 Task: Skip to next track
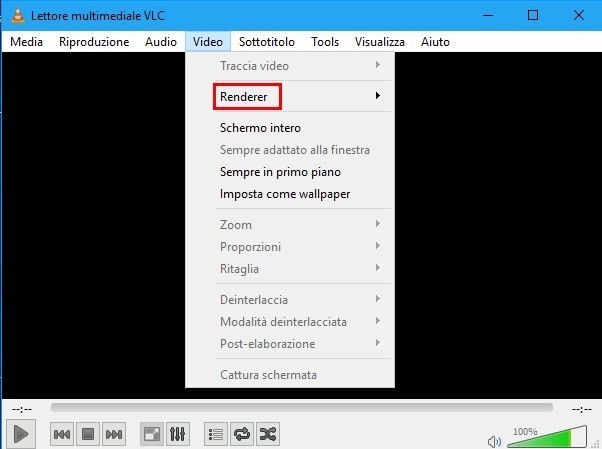pyautogui.click(x=114, y=434)
